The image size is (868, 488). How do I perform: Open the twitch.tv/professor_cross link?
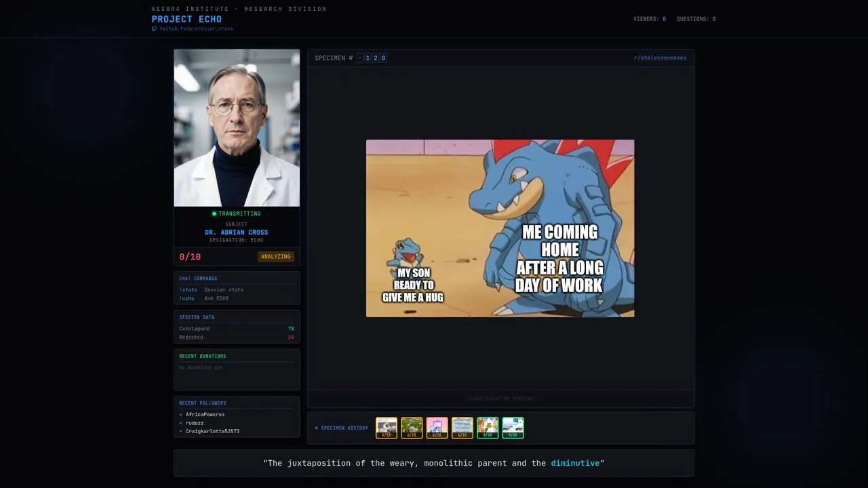196,29
